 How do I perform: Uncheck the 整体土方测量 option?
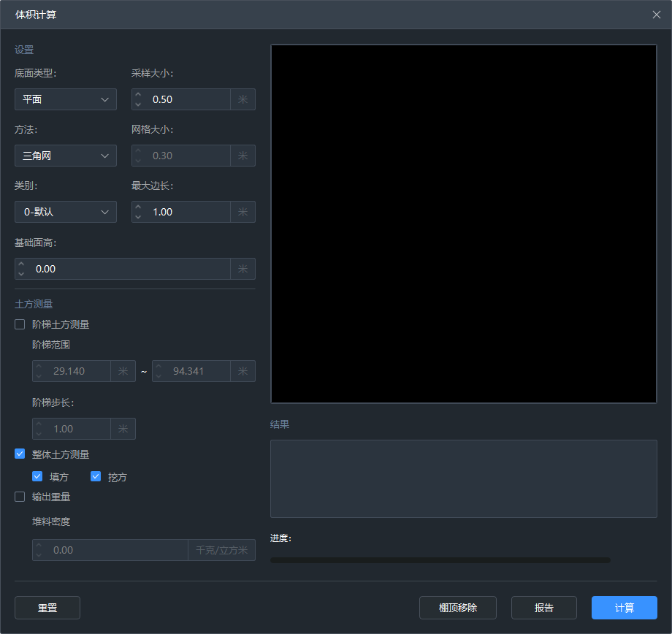pyautogui.click(x=20, y=454)
